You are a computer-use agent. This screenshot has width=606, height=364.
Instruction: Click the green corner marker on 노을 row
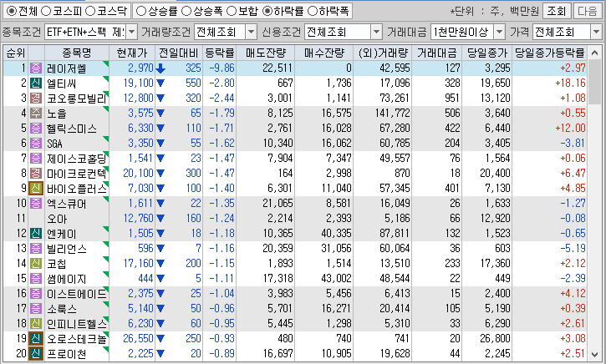pos(106,109)
